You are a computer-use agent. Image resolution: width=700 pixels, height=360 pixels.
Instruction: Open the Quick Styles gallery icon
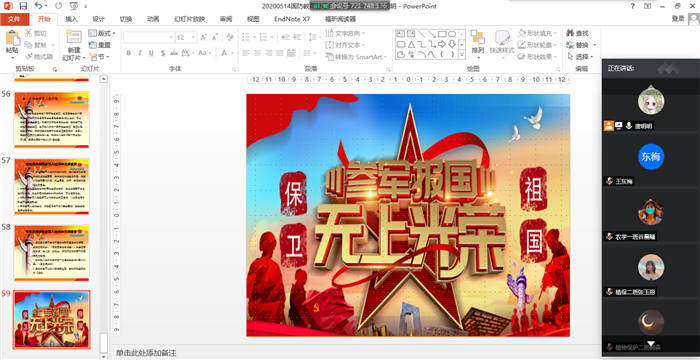coord(503,38)
